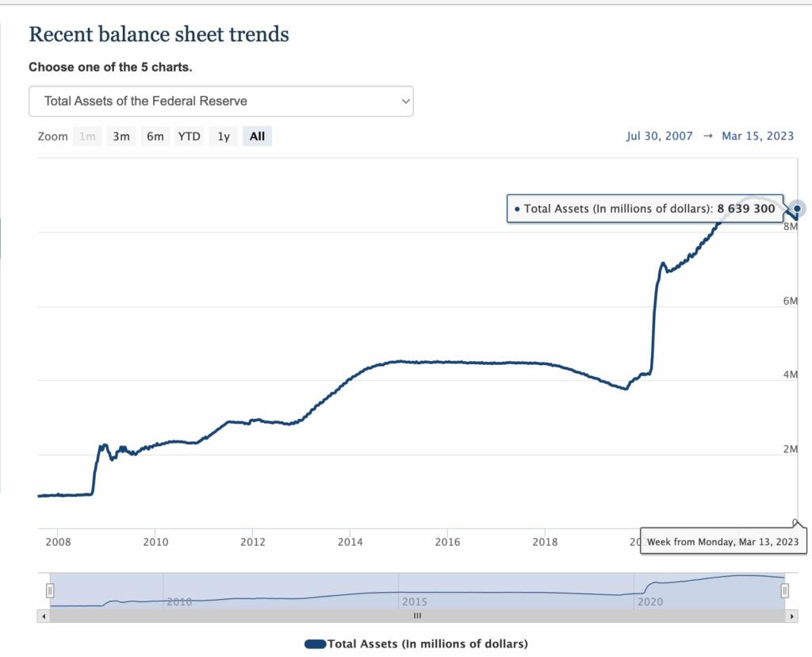Screen dimensions: 812x657
Task: Select the 3m zoom range
Action: pos(121,136)
